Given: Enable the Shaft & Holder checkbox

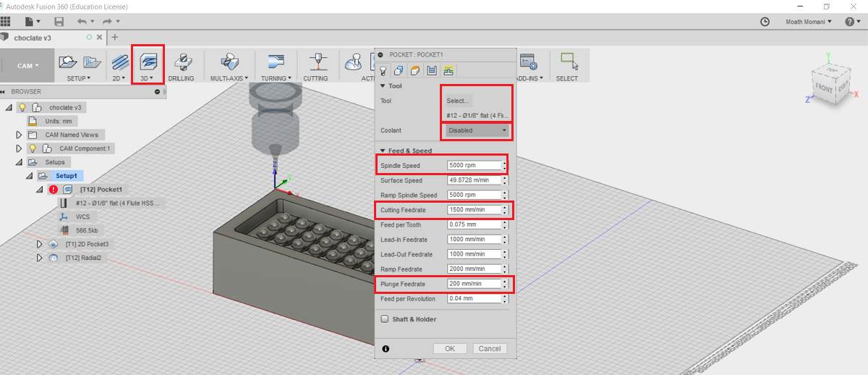Looking at the screenshot, I should (384, 319).
